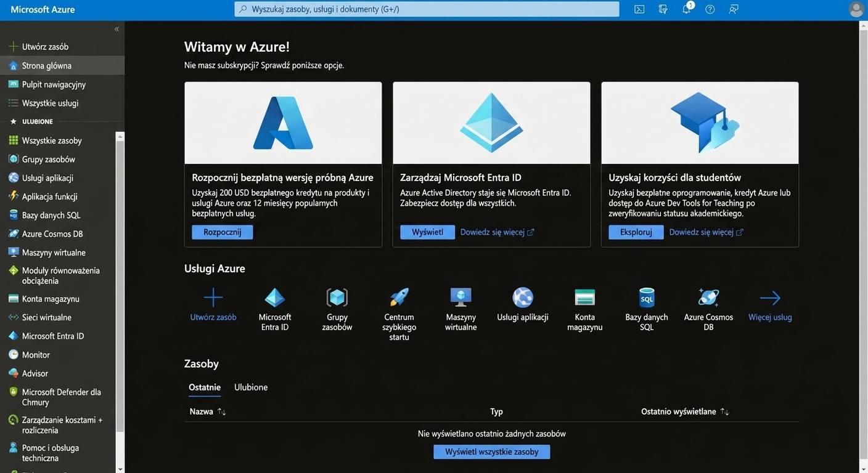The image size is (868, 473).
Task: Click Bazy danych SQL sidebar icon
Action: pyautogui.click(x=14, y=215)
